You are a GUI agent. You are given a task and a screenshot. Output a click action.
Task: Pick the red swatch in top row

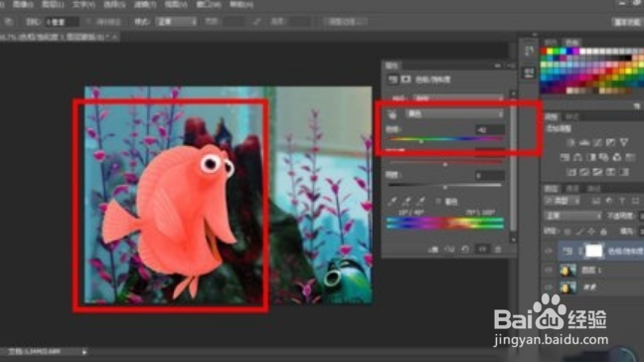tap(545, 52)
